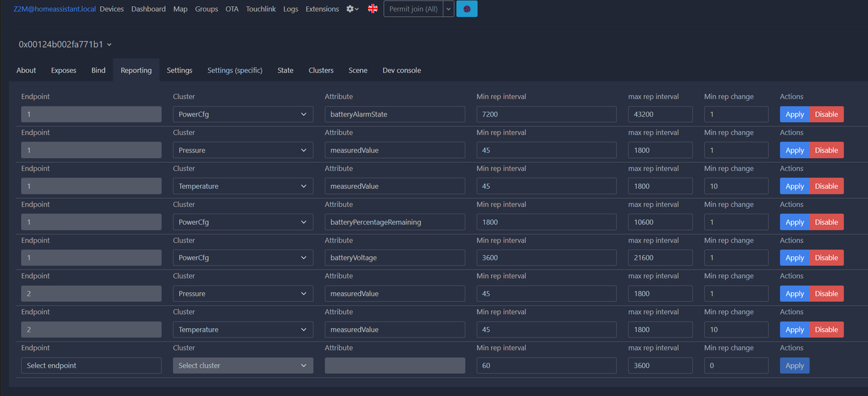Open cluster dropdown for batteryAlarmState row
Screen dimensions: 868x396
(243, 114)
